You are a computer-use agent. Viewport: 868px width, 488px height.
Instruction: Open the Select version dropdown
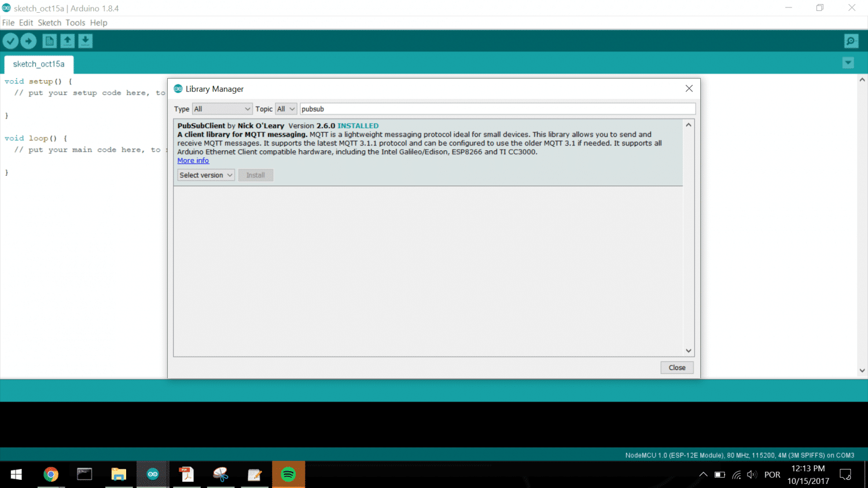206,175
